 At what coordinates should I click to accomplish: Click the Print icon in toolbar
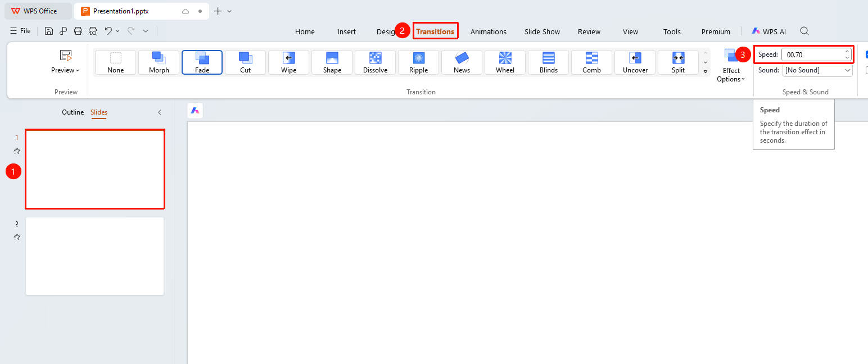coord(78,31)
